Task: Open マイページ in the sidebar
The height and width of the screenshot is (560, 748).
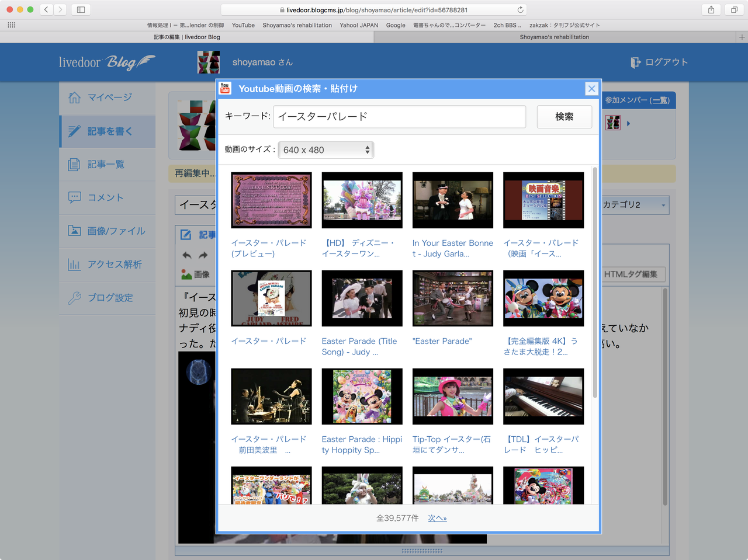Action: [x=108, y=98]
